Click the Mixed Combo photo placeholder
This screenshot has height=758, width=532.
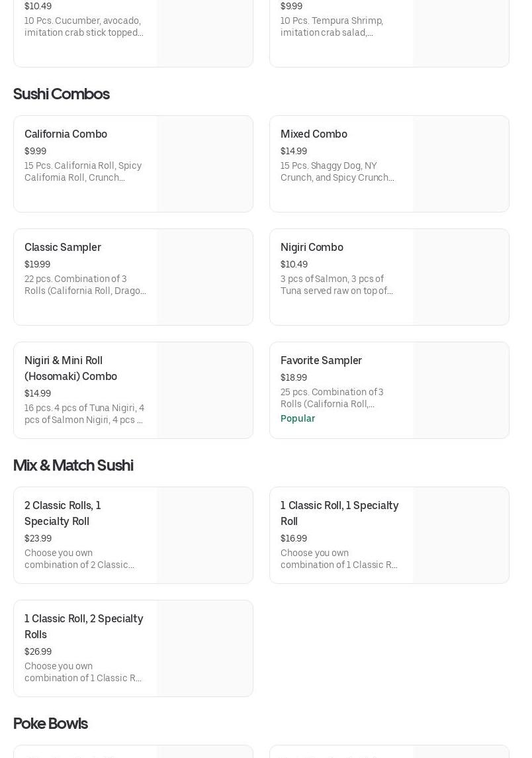pos(461,164)
